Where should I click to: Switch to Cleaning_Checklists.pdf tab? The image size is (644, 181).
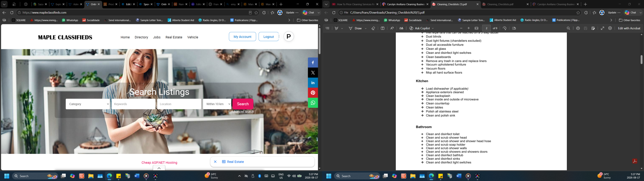pos(505,4)
